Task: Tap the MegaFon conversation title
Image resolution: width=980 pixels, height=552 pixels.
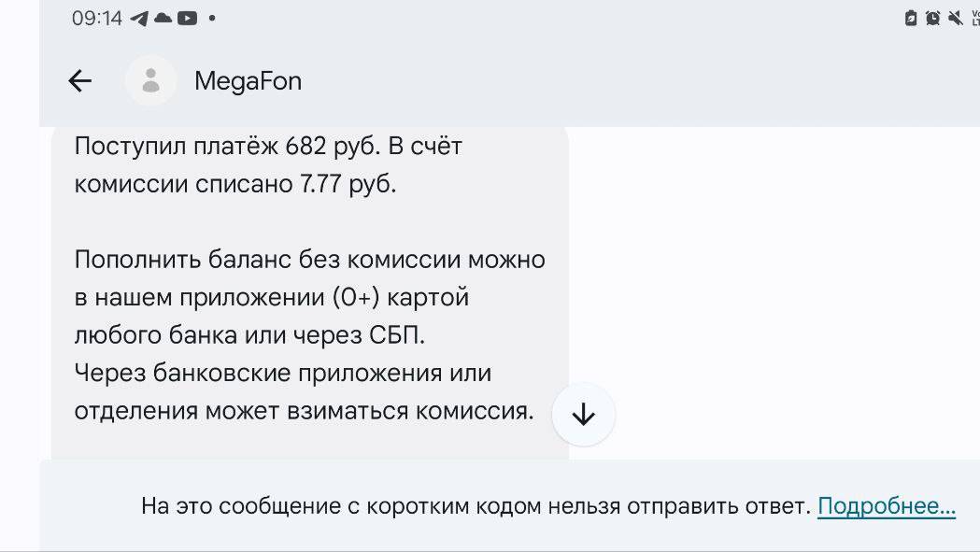Action: pos(248,81)
